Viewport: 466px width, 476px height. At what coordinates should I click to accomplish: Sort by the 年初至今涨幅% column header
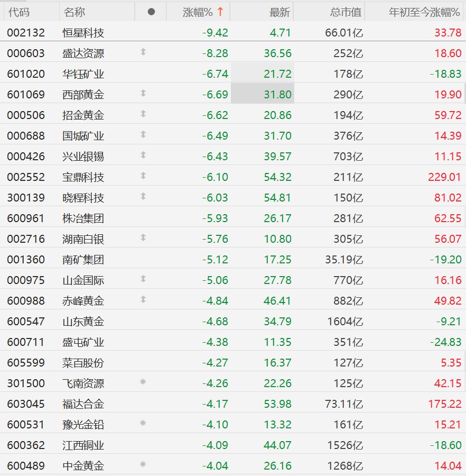424,12
